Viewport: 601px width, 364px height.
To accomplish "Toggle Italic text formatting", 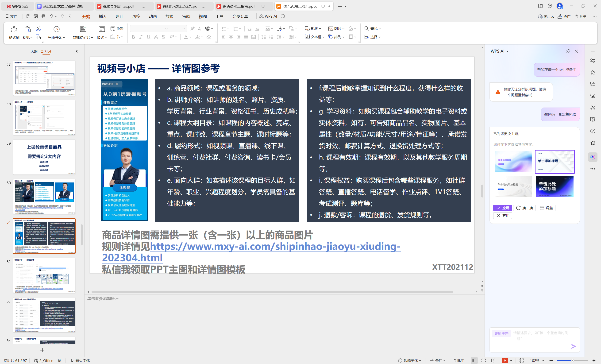I will [141, 37].
